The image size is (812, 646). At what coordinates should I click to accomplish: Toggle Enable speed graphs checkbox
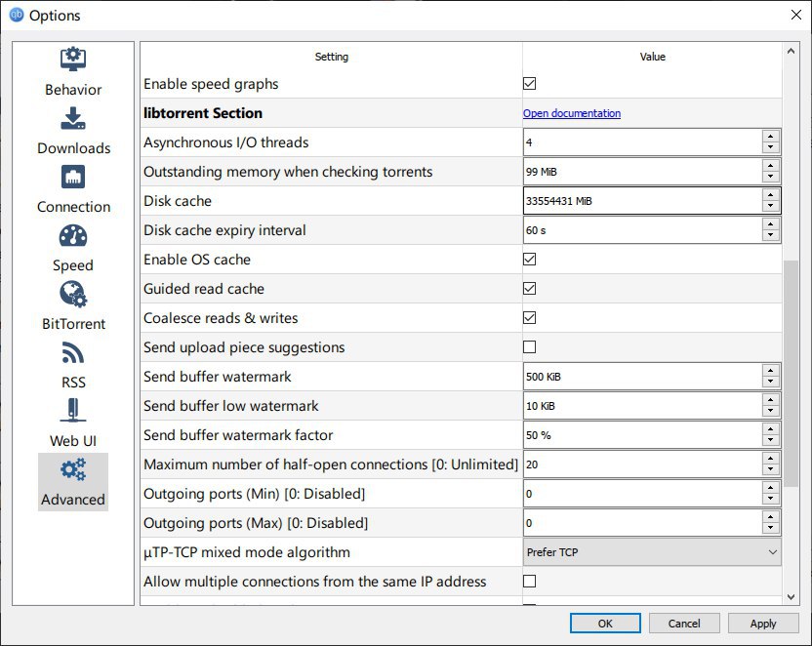[529, 83]
